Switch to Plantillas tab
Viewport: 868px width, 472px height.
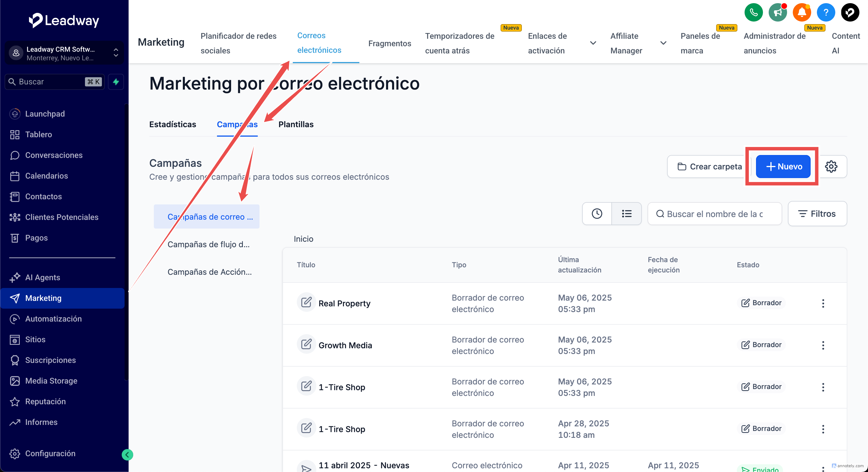(x=296, y=124)
